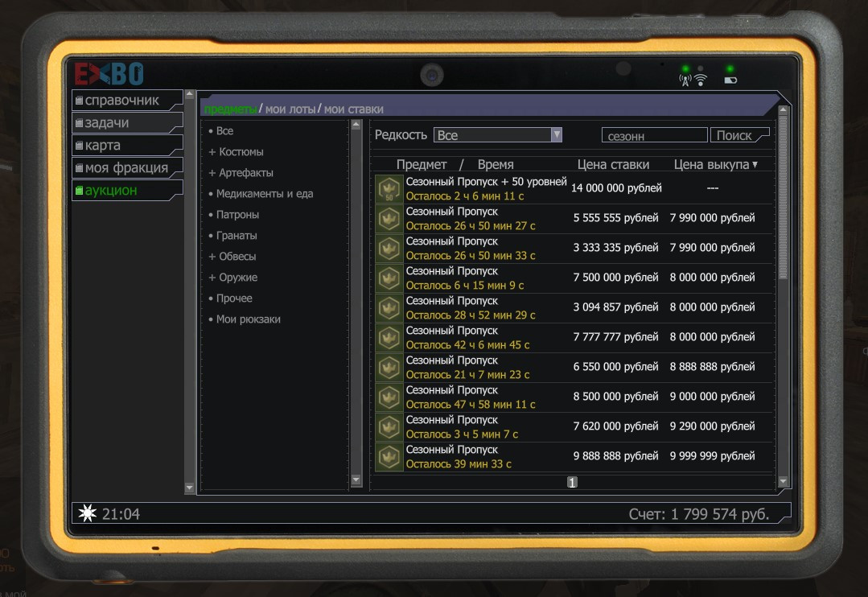Click the pass icon for the 7 777 777 bid lot
Image resolution: width=868 pixels, height=597 pixels.
point(389,338)
